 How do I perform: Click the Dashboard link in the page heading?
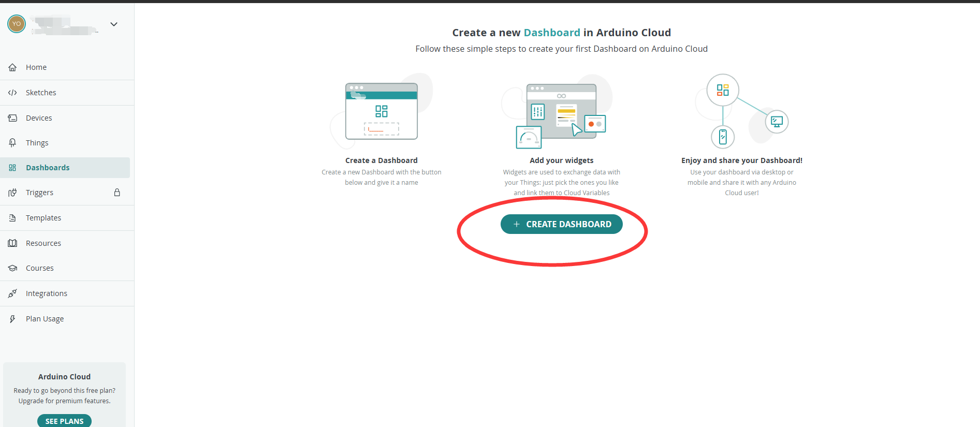(552, 33)
